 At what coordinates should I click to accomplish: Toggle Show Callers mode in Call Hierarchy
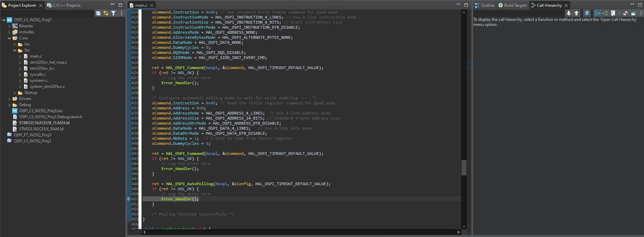(x=597, y=13)
